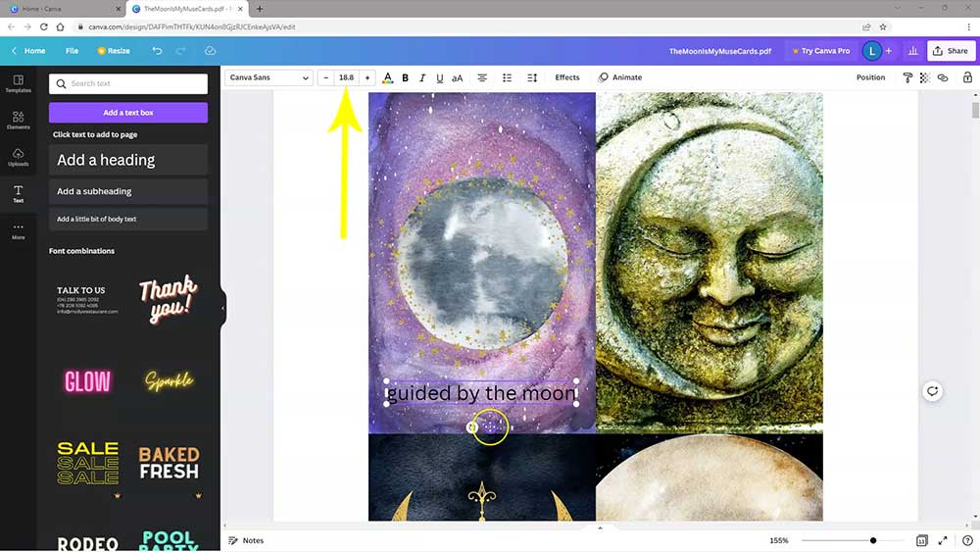The height and width of the screenshot is (552, 980).
Task: Enter fullscreen presentation mode
Action: (943, 540)
